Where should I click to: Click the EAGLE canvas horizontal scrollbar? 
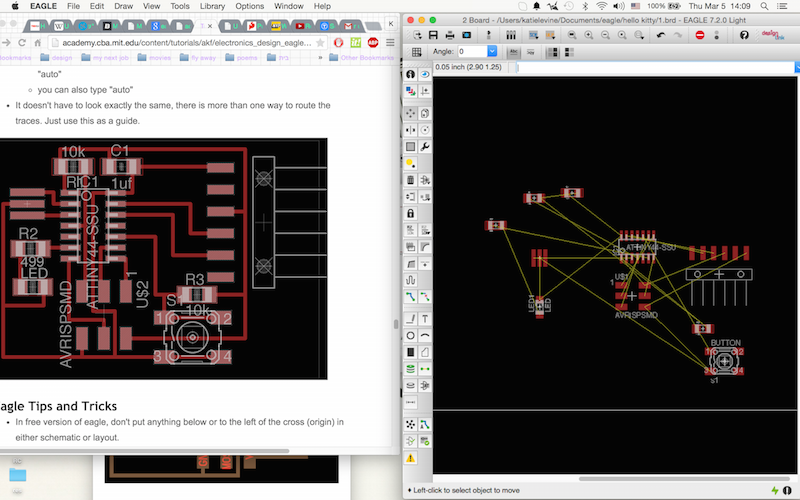686,479
